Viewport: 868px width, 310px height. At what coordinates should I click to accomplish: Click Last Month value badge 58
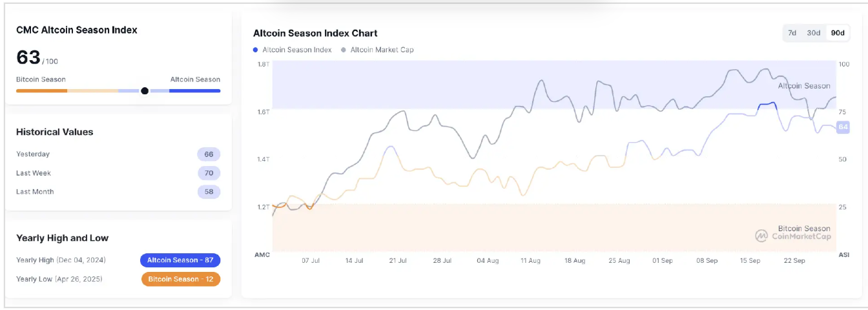209,192
